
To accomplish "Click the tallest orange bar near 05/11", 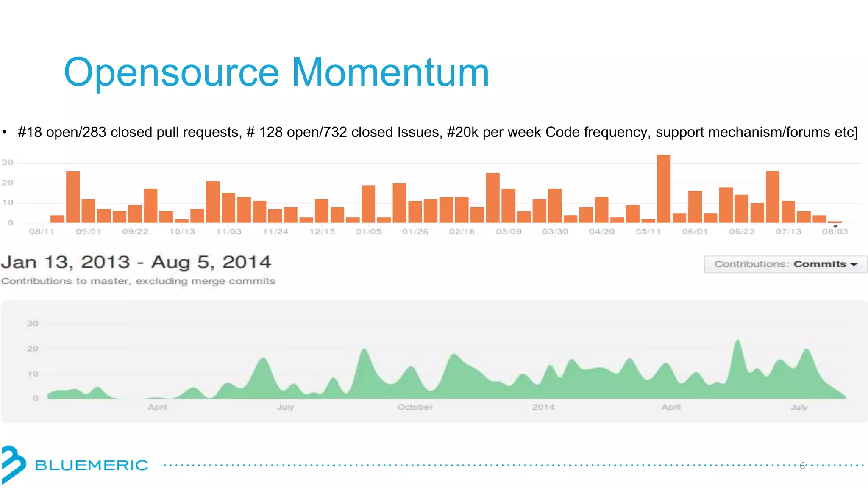I will click(664, 189).
